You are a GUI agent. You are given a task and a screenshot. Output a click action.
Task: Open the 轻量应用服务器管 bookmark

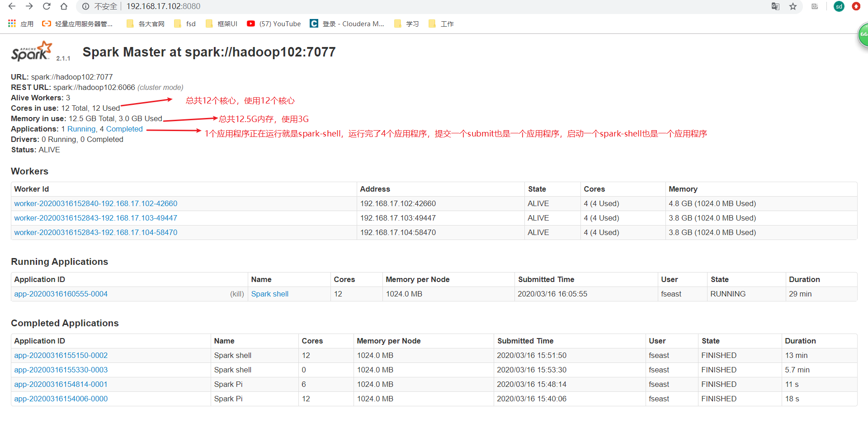click(x=77, y=24)
